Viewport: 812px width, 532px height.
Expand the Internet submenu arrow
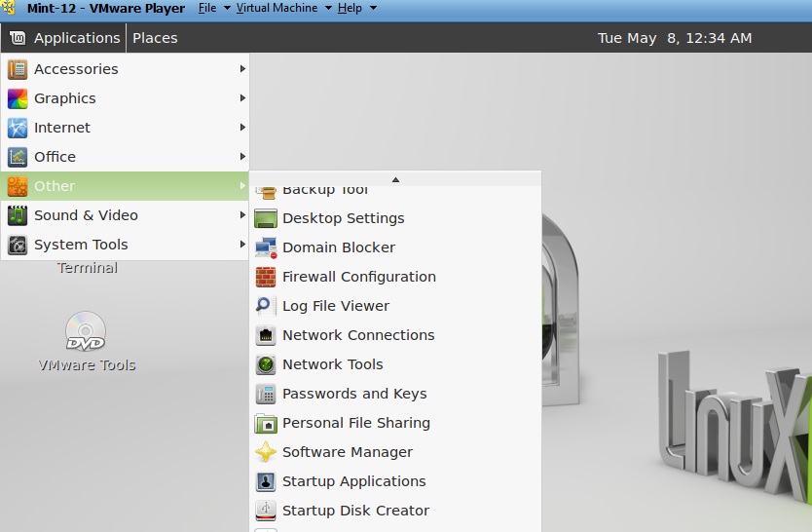click(242, 128)
